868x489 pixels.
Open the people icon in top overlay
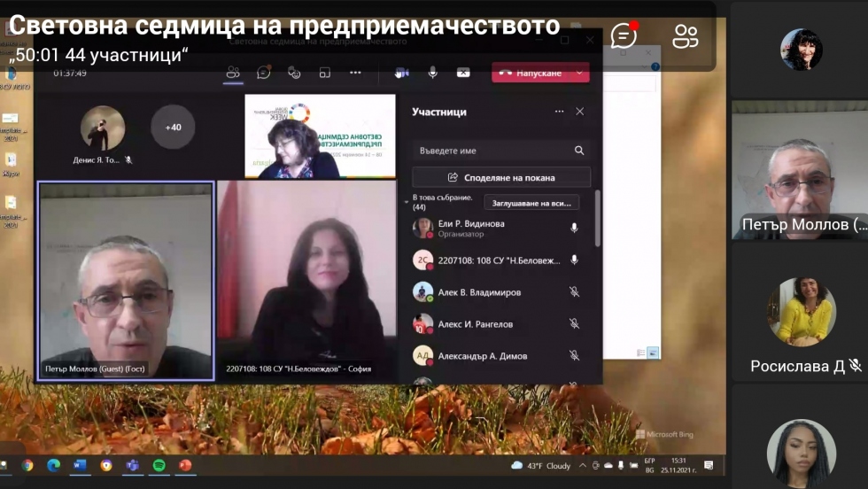(686, 36)
